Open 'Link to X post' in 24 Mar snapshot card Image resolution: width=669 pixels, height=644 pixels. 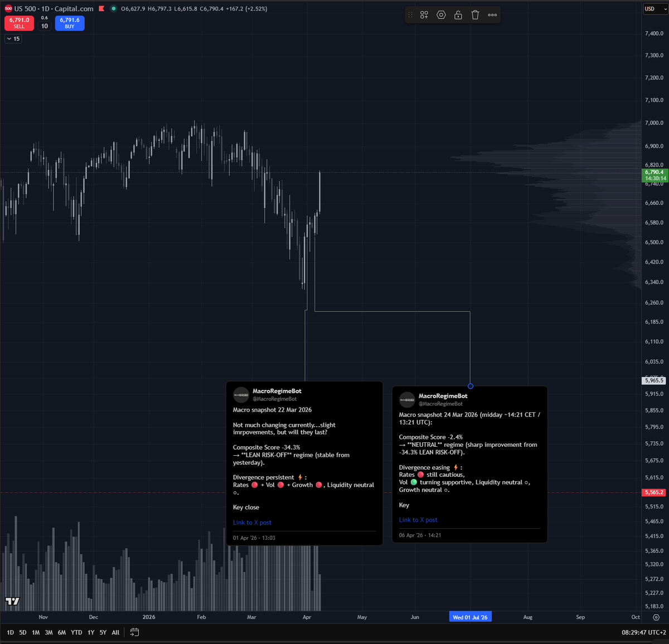coord(418,520)
